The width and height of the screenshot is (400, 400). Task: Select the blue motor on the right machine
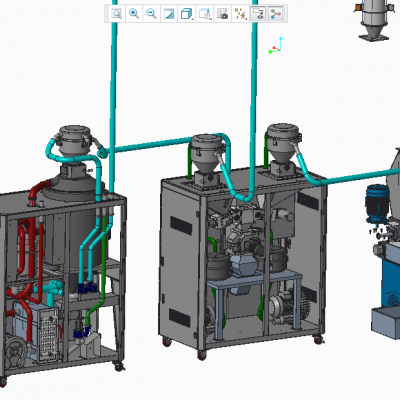[x=377, y=203]
